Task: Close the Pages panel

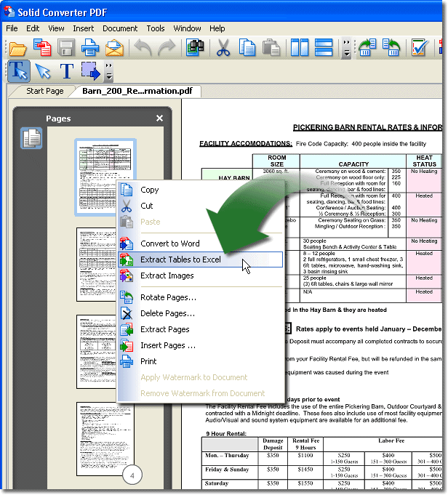Action: coord(160,118)
